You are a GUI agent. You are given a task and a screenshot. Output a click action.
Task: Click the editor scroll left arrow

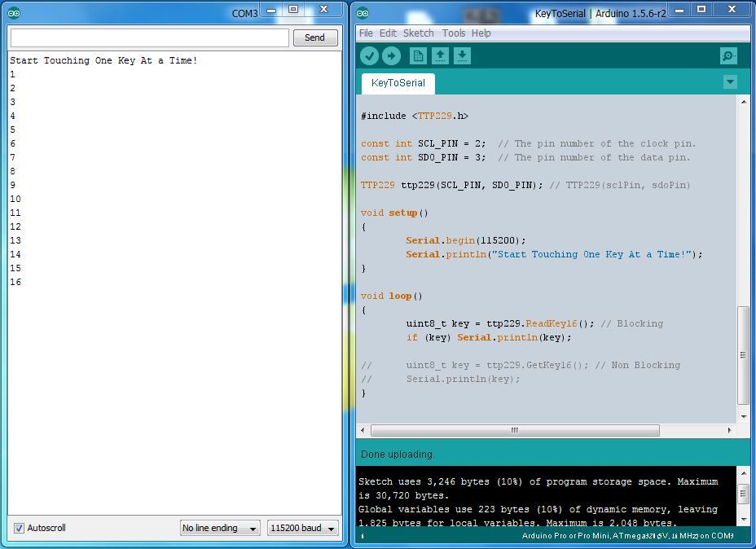click(x=363, y=430)
